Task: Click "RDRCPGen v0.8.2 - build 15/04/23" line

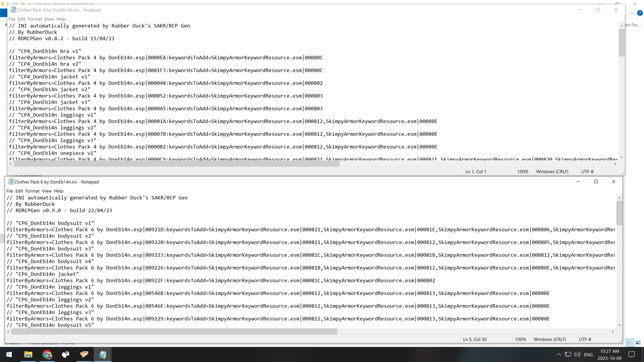Action: coord(62,39)
